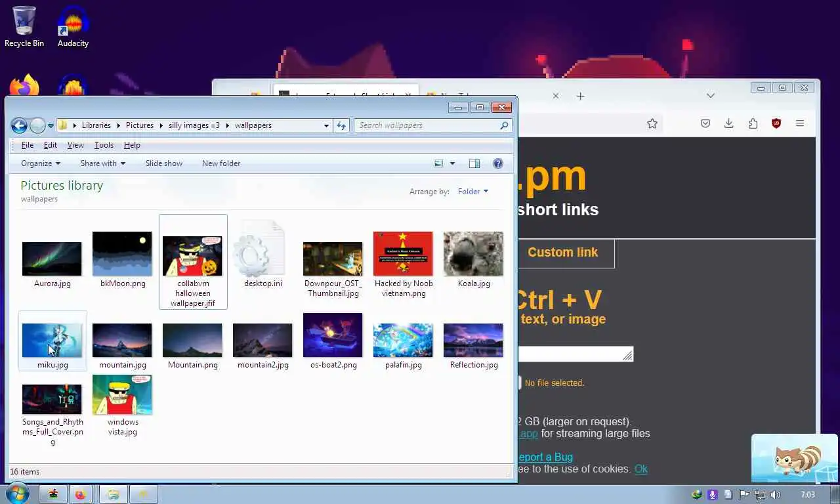840x504 pixels.
Task: Click the Change your view icon
Action: [438, 163]
